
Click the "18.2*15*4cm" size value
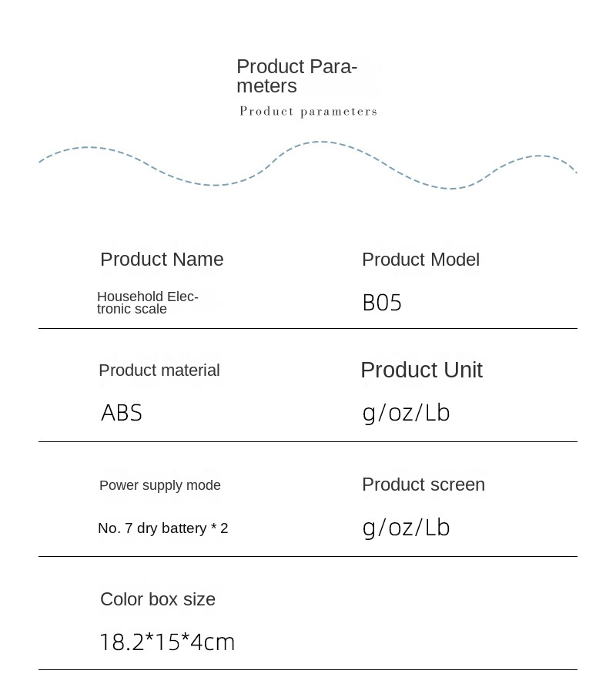coord(167,642)
